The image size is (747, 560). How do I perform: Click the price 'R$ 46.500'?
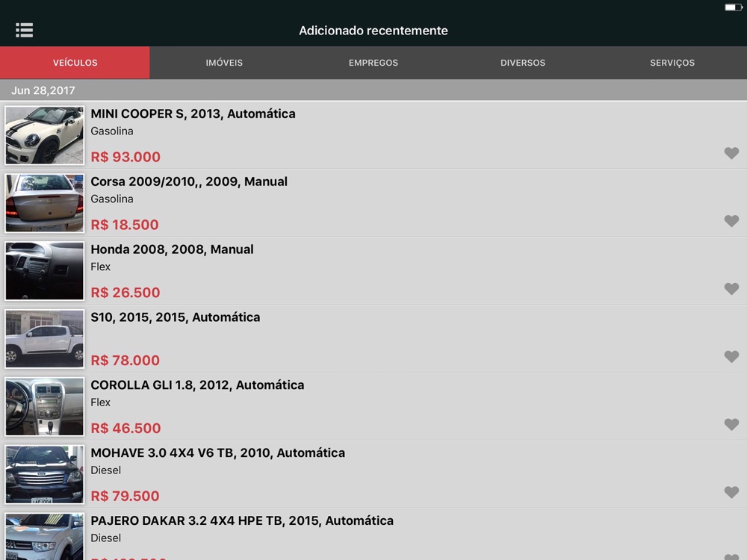tap(125, 428)
